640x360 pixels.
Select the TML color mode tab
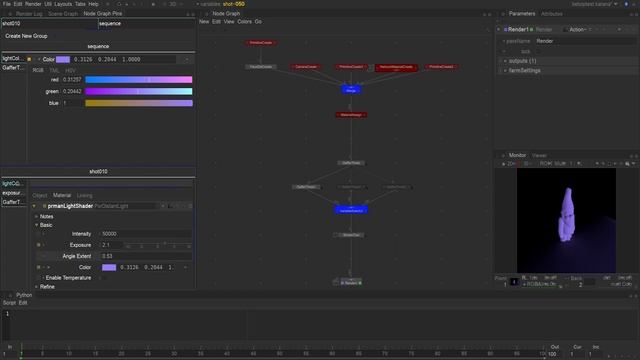click(54, 71)
